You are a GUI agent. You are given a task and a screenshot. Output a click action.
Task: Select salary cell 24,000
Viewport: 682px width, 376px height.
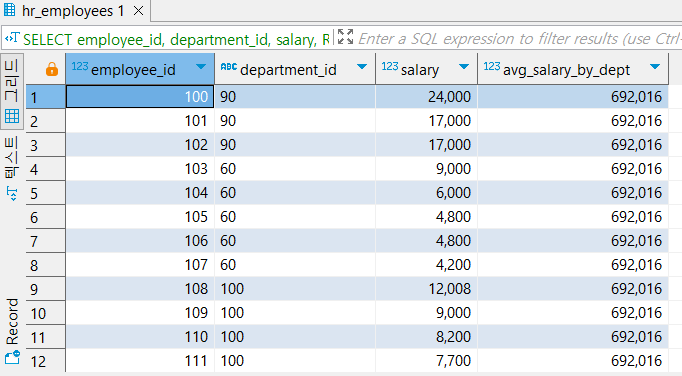(x=426, y=97)
